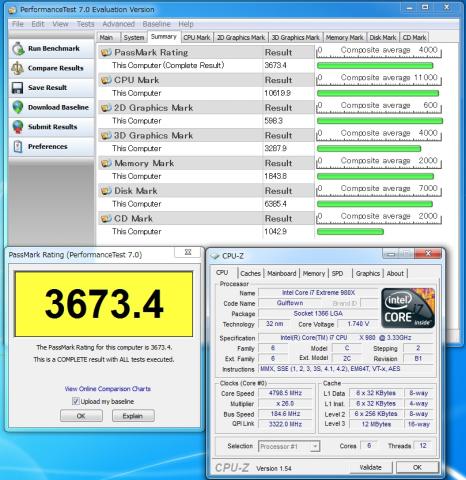
Task: Click the Intel Core i7 logo badge
Action: pos(408,308)
